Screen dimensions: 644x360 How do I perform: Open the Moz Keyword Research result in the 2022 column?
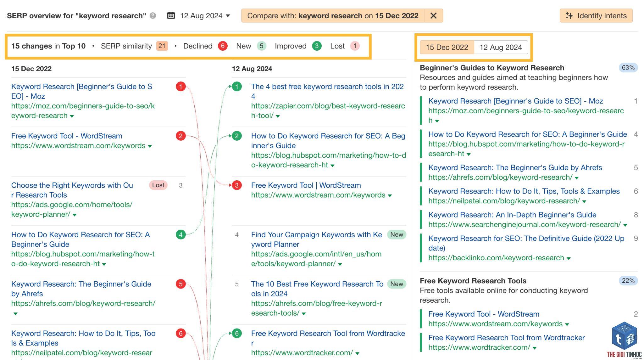pos(82,91)
